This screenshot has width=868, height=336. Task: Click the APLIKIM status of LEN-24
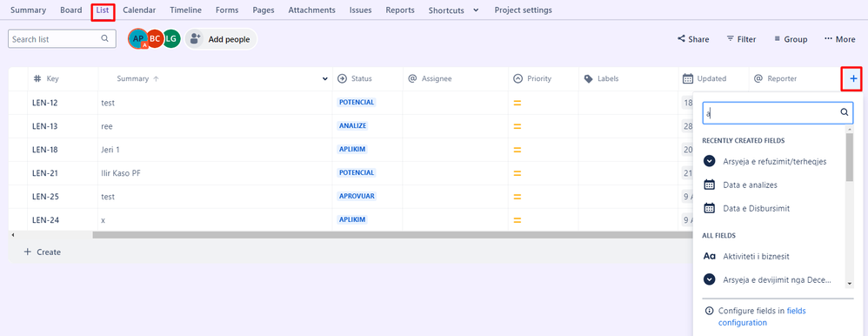(x=352, y=220)
